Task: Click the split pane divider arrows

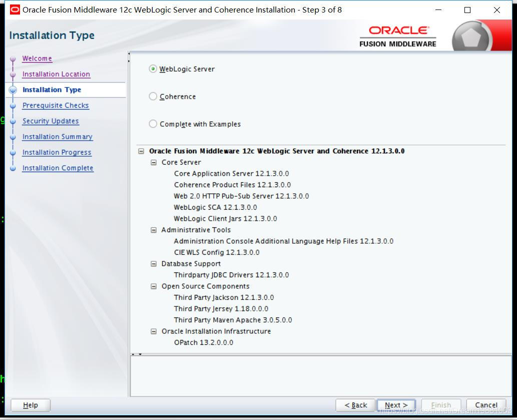Action: coord(137,354)
